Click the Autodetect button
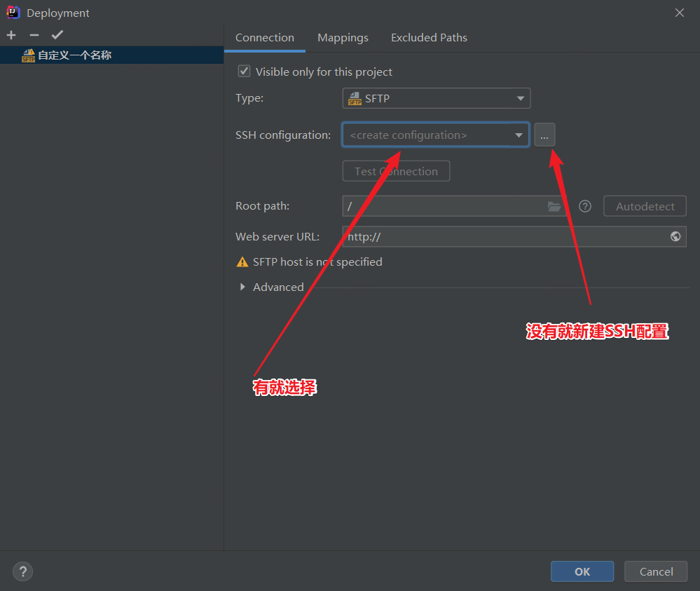The height and width of the screenshot is (591, 700). [x=645, y=206]
